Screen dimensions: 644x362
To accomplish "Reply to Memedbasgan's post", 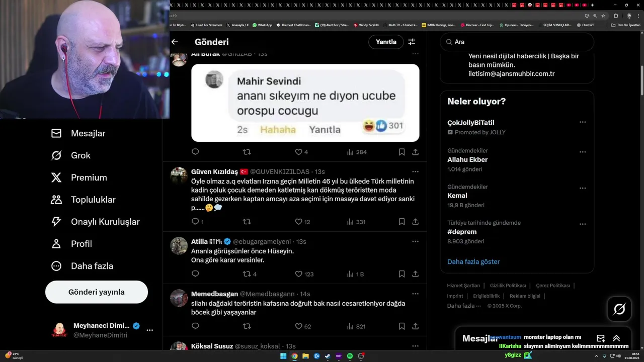I will coord(195,326).
